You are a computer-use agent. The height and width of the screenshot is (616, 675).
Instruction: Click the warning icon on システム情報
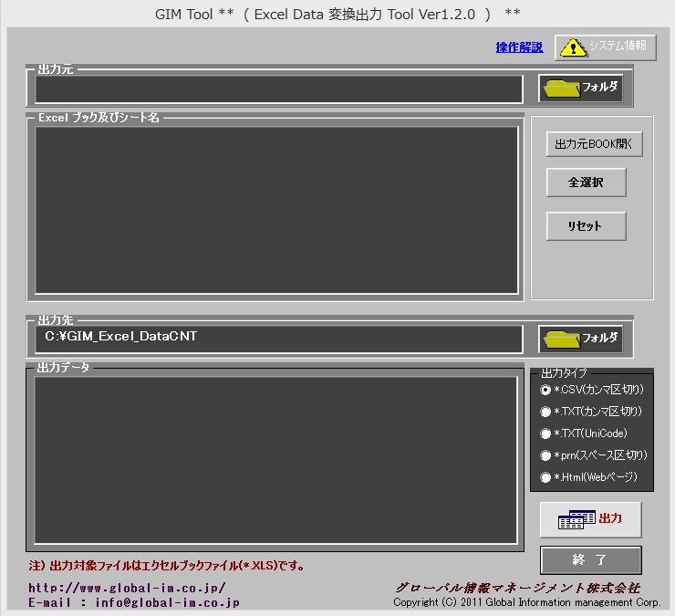pos(573,48)
